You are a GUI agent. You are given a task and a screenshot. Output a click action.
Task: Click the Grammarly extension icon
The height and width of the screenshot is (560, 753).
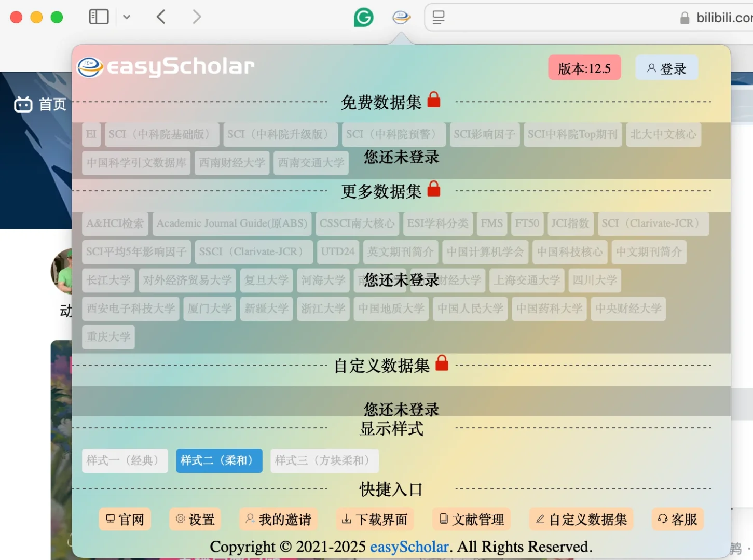[363, 17]
